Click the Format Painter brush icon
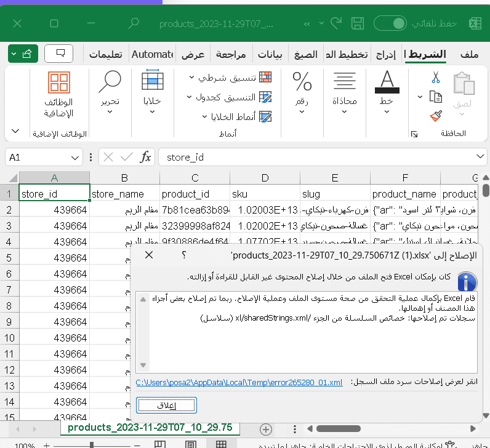Screen dimensions: 490x448 point(436,116)
